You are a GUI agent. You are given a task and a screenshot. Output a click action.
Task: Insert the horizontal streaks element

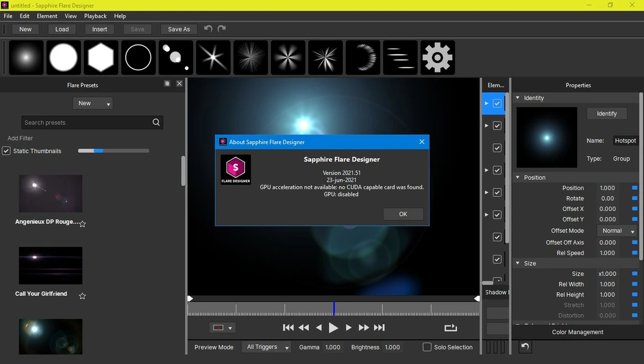[x=400, y=57]
